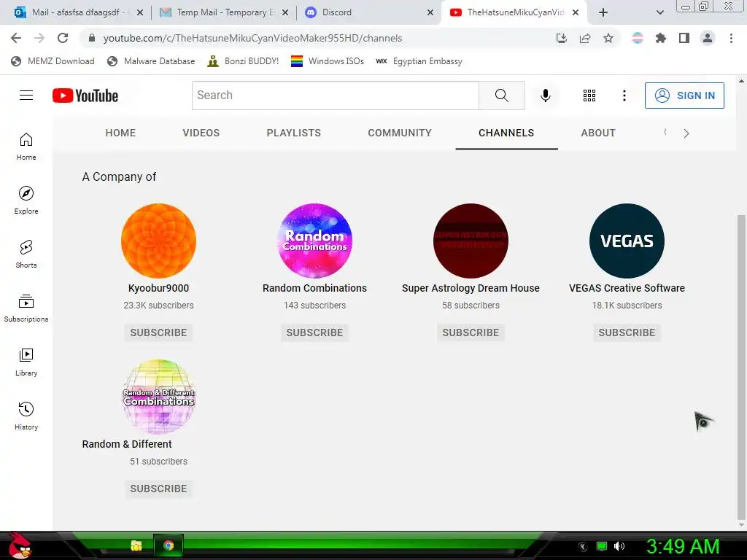Subscribe to Kyoobur9000
The width and height of the screenshot is (747, 560).
(x=158, y=332)
